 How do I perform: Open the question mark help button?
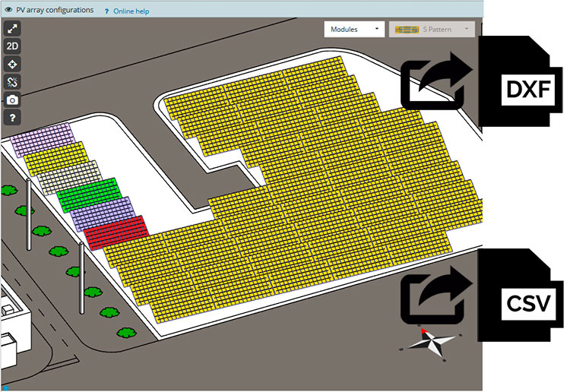pos(12,118)
